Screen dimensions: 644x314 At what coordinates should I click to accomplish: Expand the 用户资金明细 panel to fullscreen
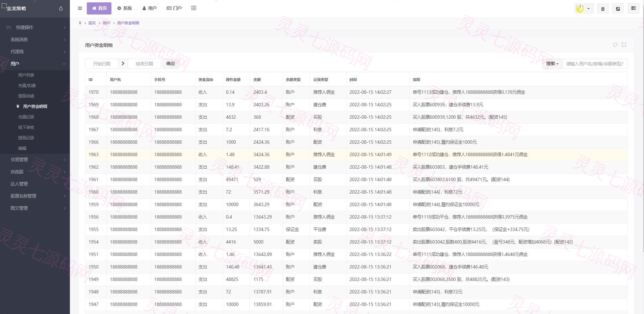tap(624, 45)
